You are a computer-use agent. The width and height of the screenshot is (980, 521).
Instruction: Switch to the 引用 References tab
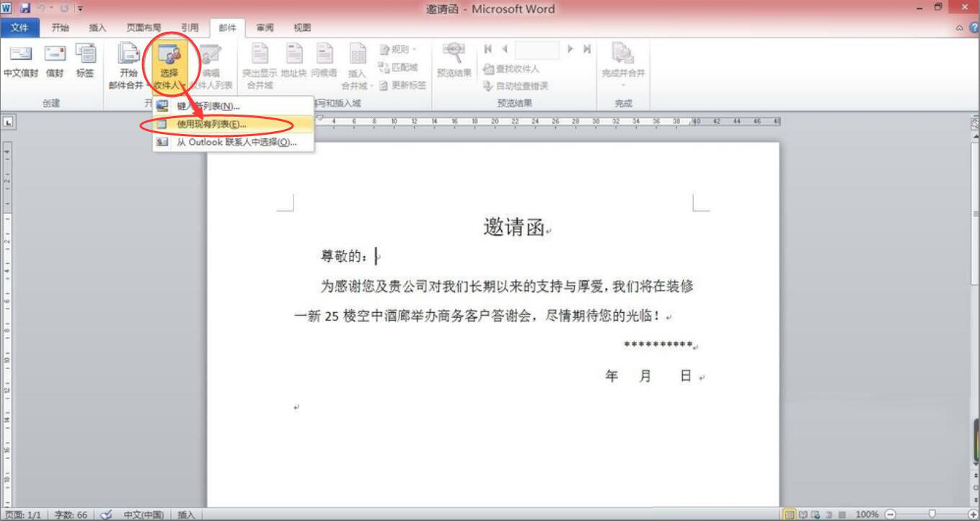190,27
